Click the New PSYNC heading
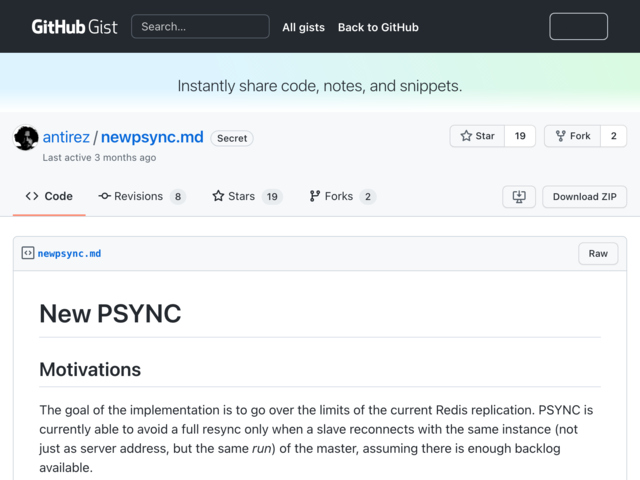 pos(110,313)
